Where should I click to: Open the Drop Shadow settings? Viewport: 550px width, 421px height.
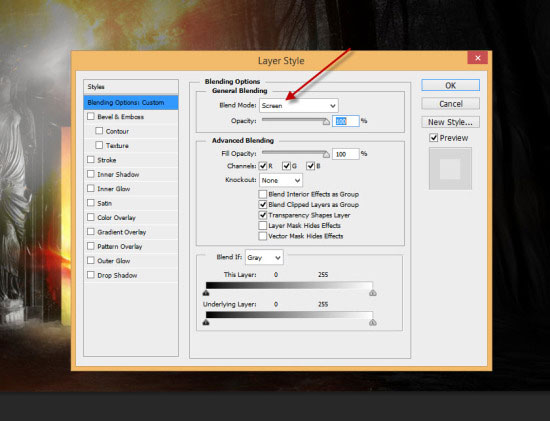(x=117, y=275)
